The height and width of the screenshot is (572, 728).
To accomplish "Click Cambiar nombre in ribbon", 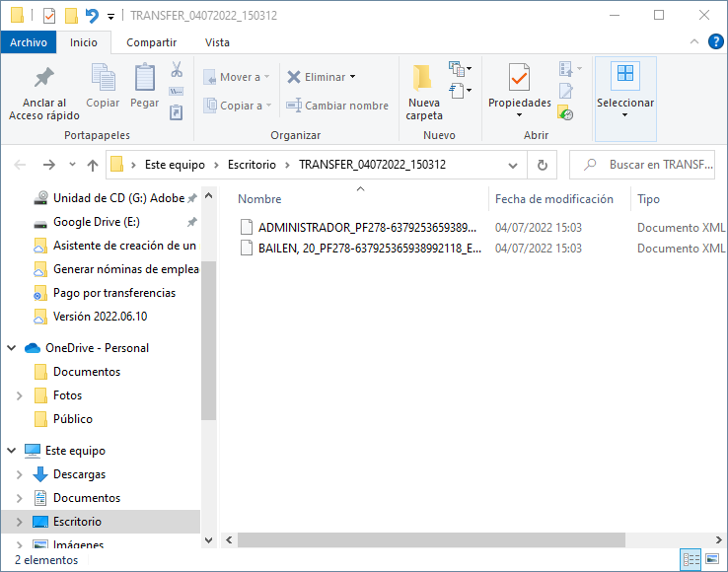I will 337,106.
